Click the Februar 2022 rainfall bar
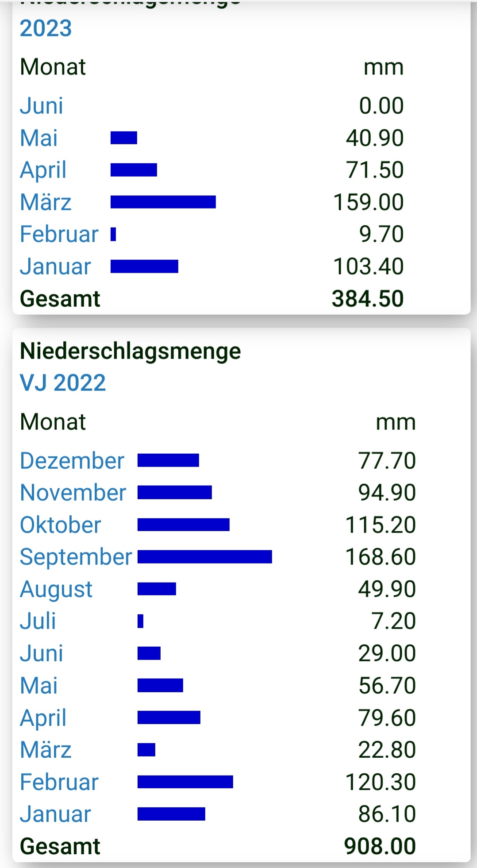477x868 pixels. click(x=185, y=782)
